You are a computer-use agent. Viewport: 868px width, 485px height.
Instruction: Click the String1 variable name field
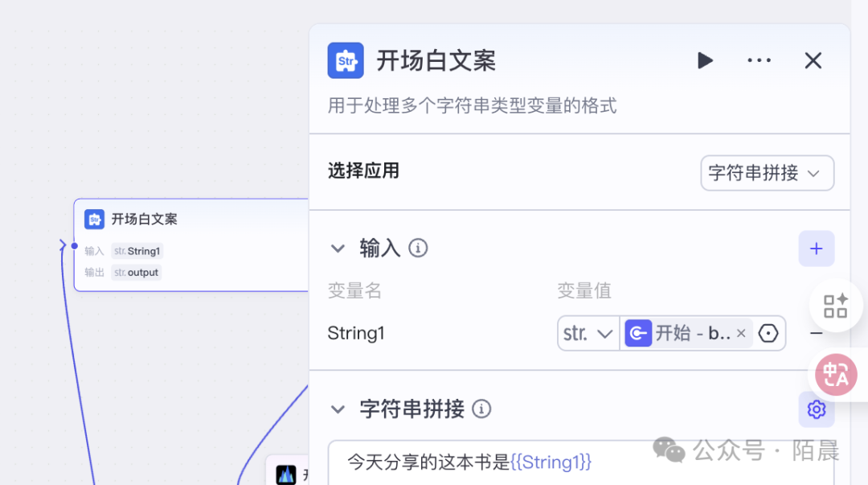point(357,333)
